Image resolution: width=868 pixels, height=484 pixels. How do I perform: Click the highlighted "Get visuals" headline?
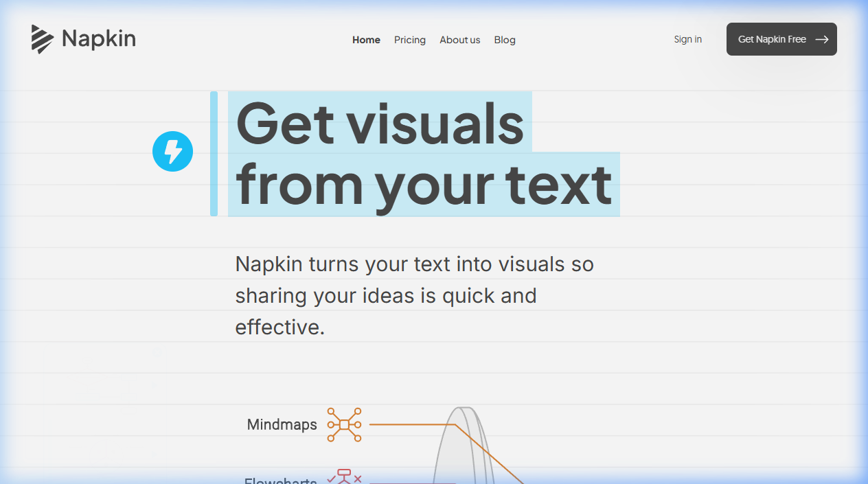coord(380,123)
